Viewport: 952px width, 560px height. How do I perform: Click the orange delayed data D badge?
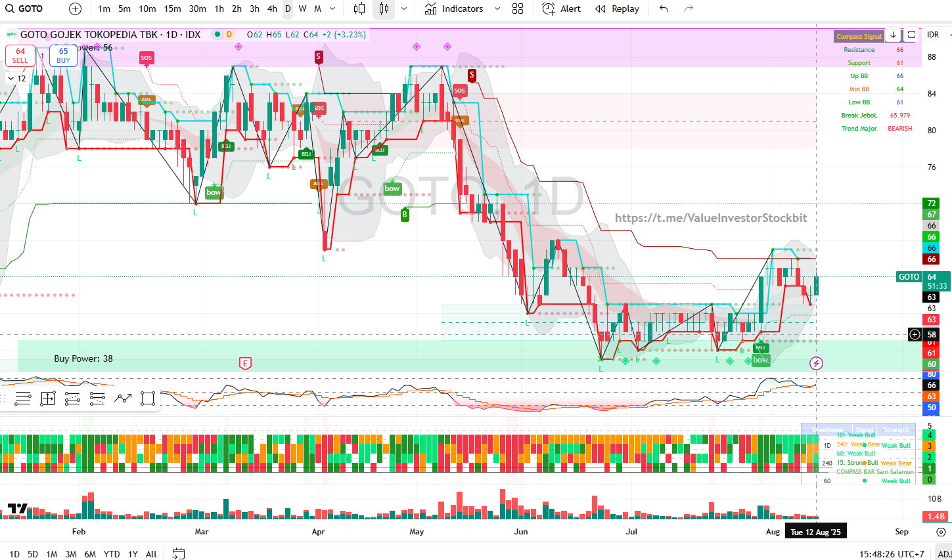(x=229, y=34)
